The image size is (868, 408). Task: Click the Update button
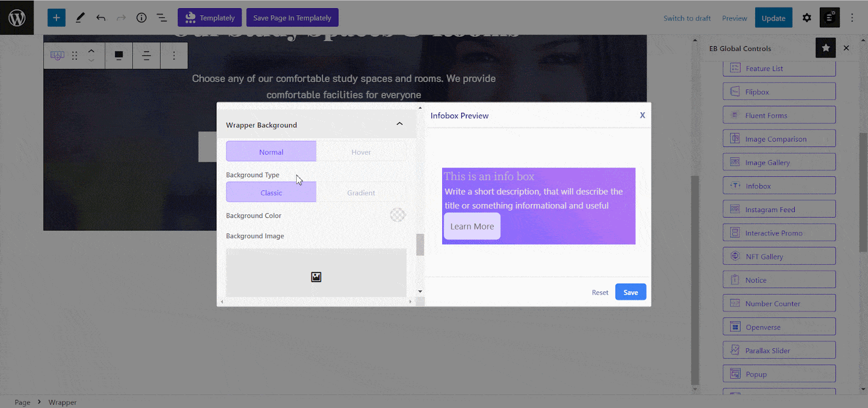pos(774,18)
